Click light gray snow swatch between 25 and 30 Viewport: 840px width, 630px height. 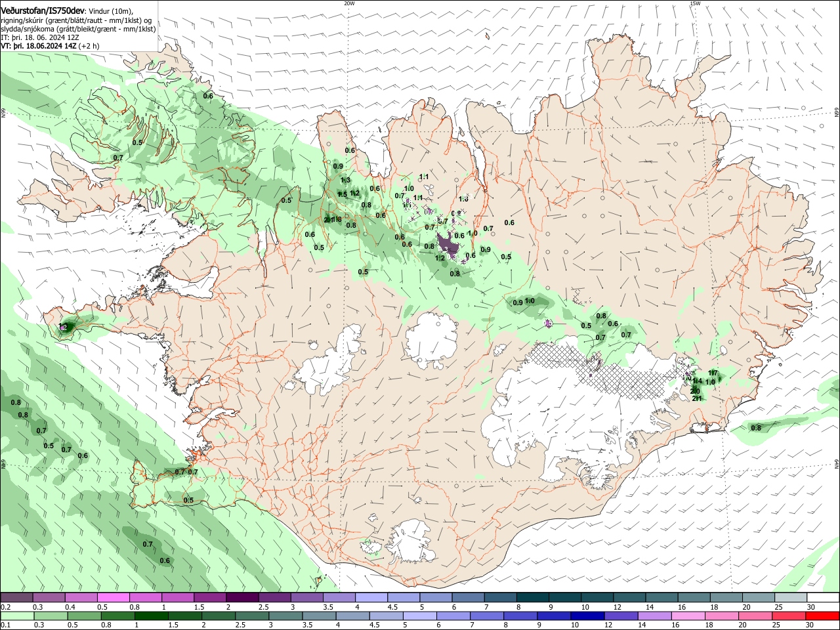tap(792, 597)
